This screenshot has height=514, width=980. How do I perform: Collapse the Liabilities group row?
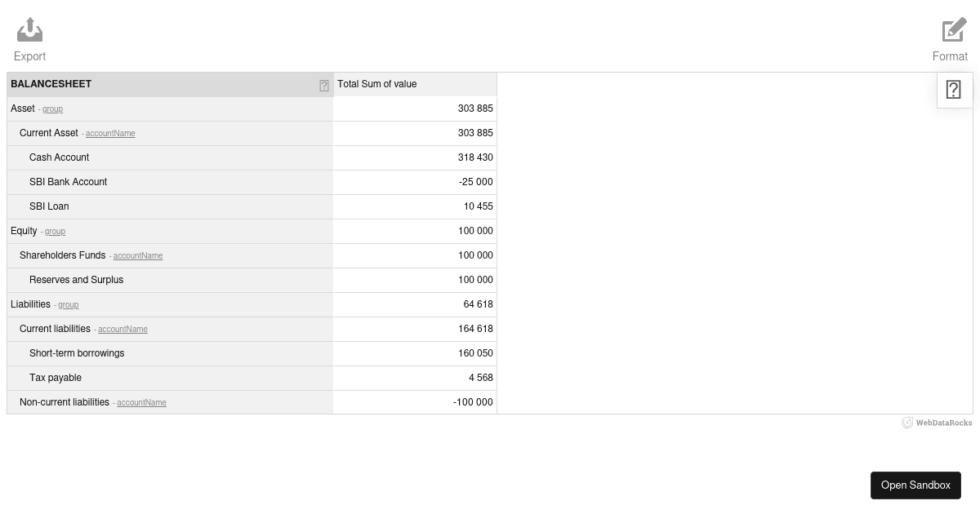click(30, 304)
